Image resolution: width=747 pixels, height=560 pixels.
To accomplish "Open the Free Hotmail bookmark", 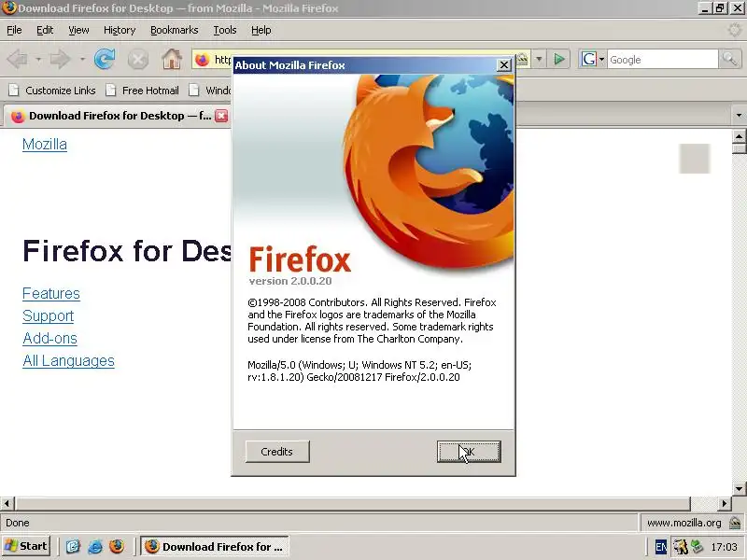I will pyautogui.click(x=143, y=91).
